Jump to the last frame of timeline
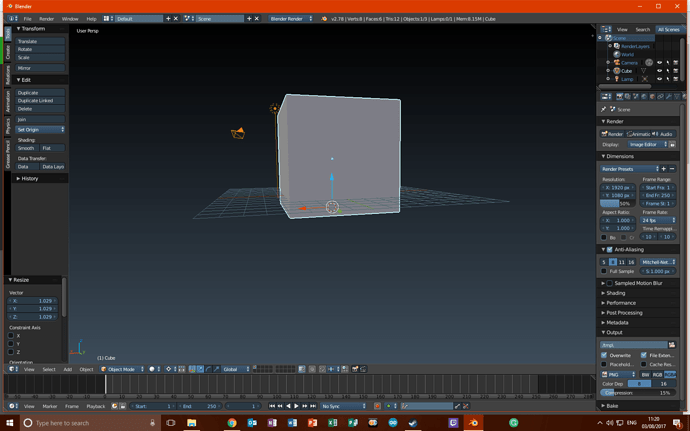 click(x=313, y=406)
